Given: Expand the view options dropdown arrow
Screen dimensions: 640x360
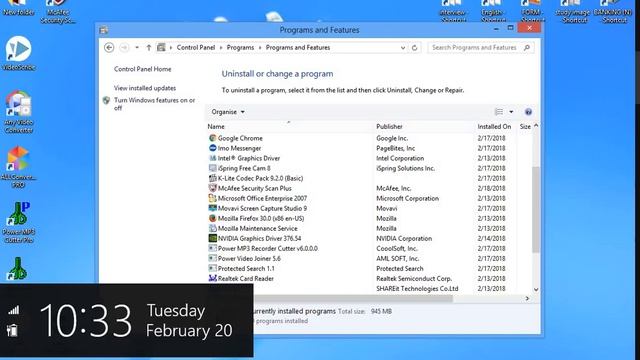Looking at the screenshot, I should 511,112.
